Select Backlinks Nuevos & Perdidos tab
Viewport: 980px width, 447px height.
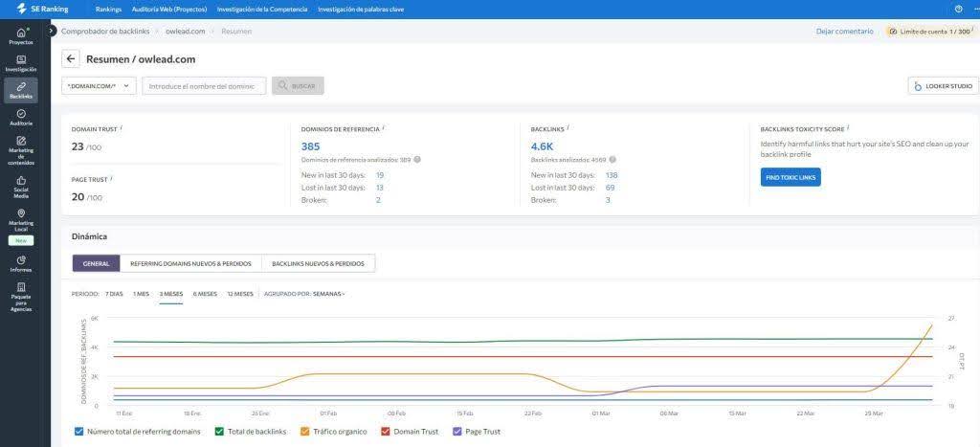[318, 263]
